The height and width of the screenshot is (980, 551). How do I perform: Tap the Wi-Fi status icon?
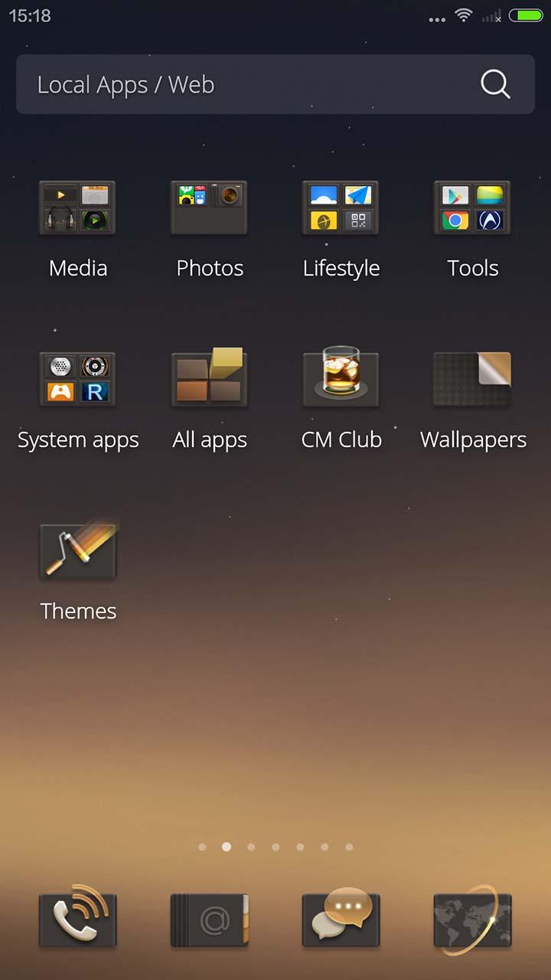463,15
